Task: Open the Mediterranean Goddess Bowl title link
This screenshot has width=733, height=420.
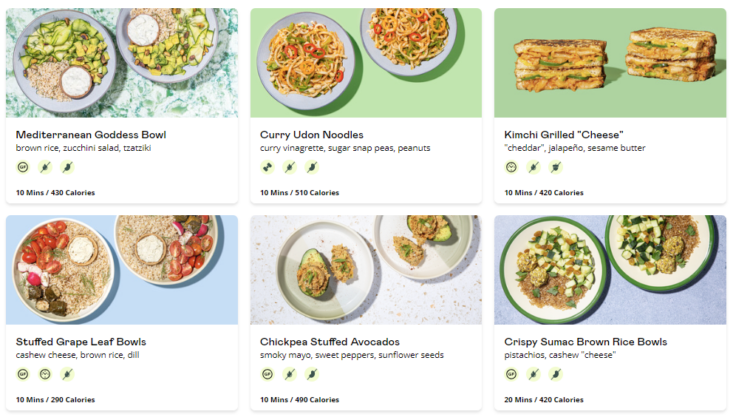Action: point(91,135)
